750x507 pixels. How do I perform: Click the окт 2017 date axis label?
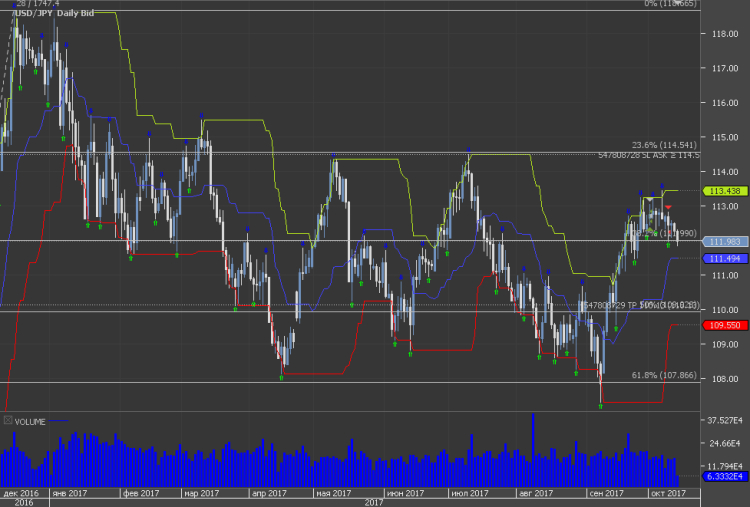coord(668,493)
